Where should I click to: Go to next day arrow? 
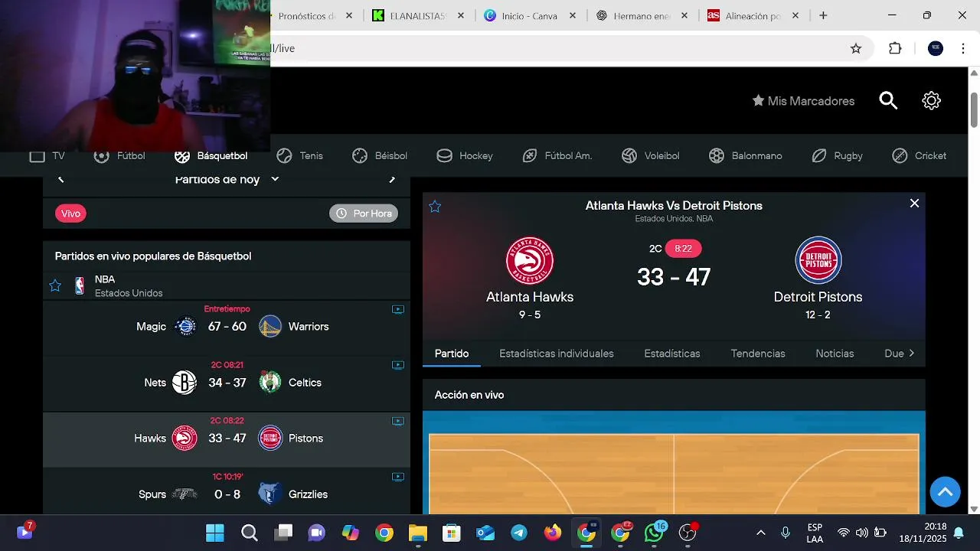392,179
